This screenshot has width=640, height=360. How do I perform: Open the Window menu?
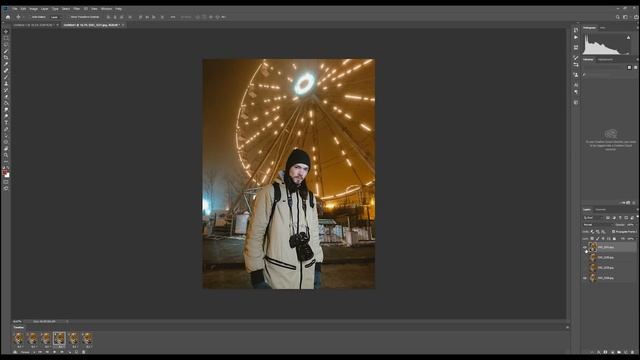click(x=106, y=9)
